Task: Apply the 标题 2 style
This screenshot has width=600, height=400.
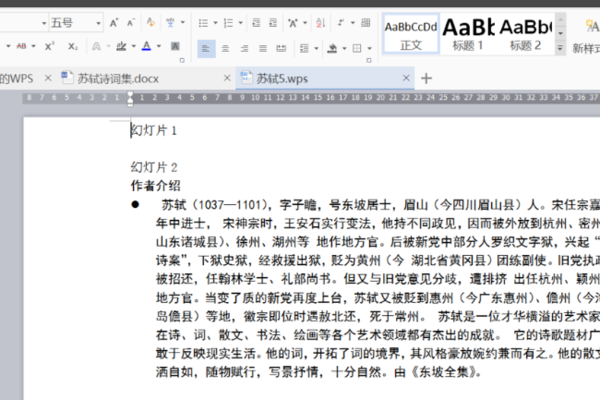Action: click(525, 35)
